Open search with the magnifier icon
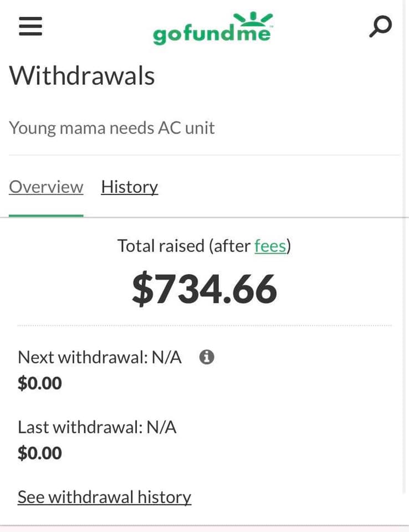The height and width of the screenshot is (532, 409). (x=380, y=25)
